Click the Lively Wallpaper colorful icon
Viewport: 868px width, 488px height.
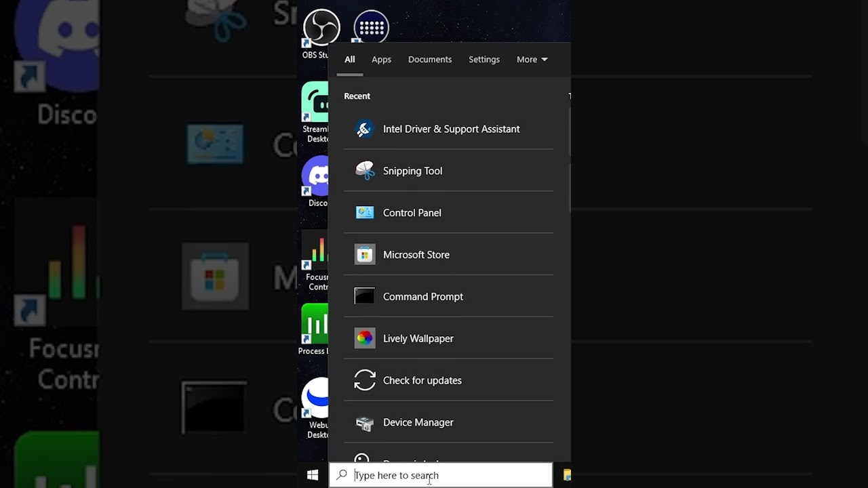point(365,338)
